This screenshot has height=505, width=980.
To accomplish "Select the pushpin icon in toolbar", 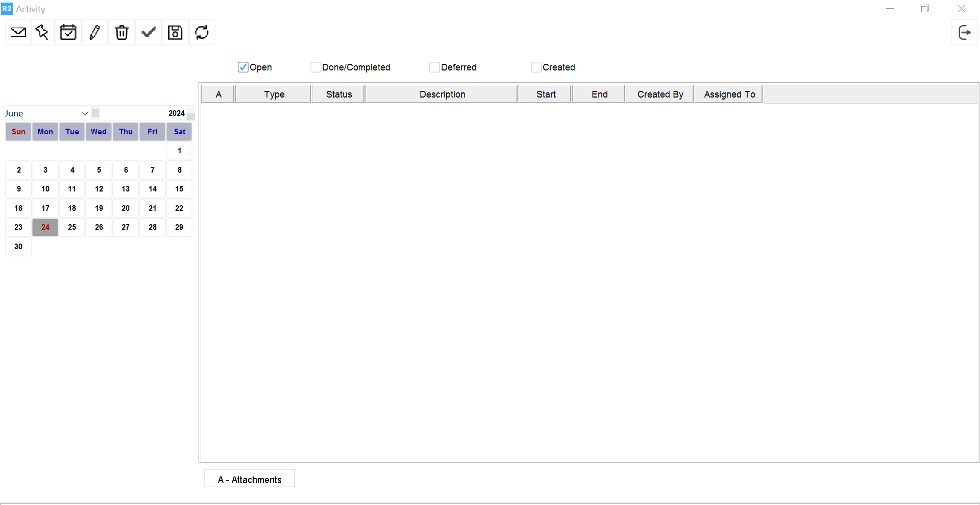I will (42, 33).
